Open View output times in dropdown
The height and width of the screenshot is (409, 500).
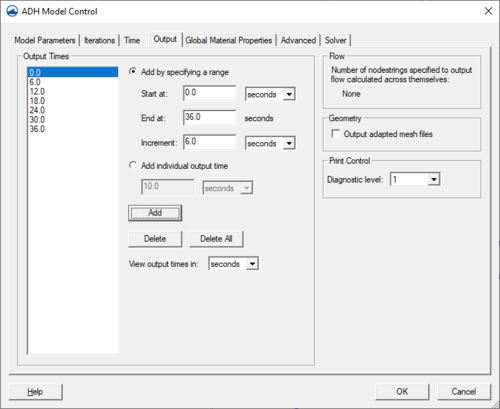click(x=233, y=264)
